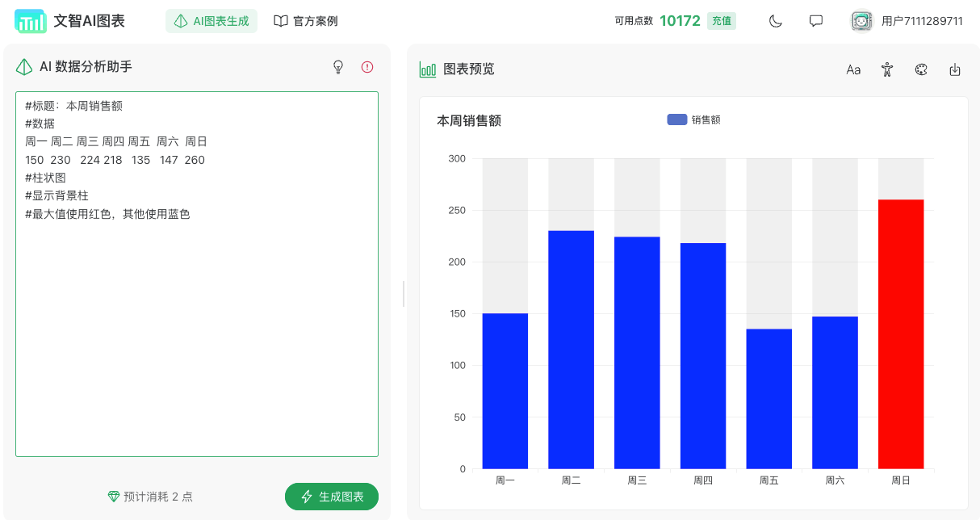
Task: Click the red exclamation info icon
Action: pos(367,67)
